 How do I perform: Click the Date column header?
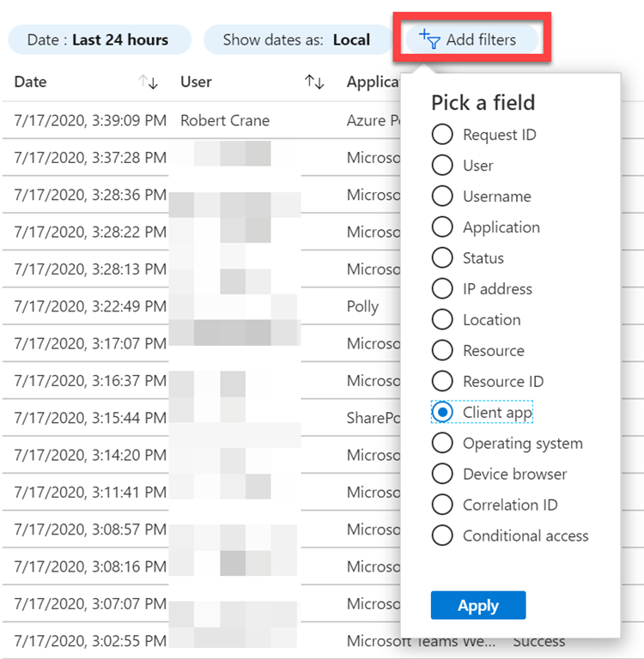click(31, 82)
